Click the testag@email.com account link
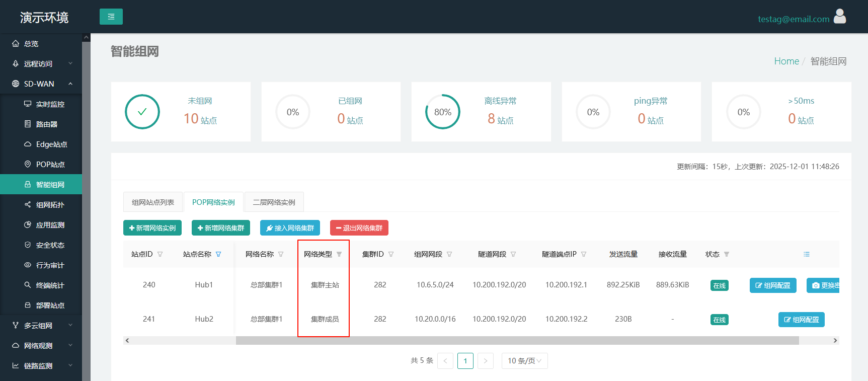The image size is (868, 381). pos(794,19)
